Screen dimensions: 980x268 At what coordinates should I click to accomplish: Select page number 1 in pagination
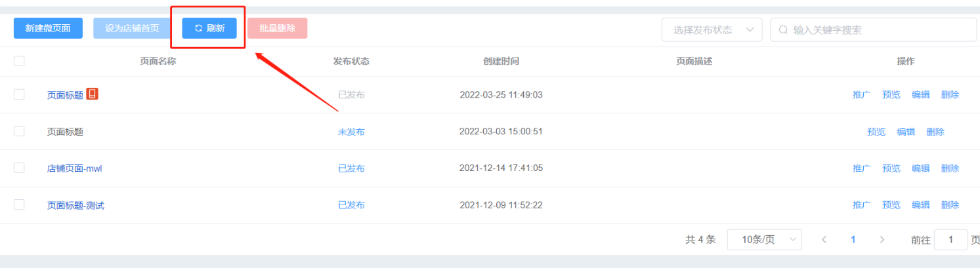pyautogui.click(x=853, y=239)
